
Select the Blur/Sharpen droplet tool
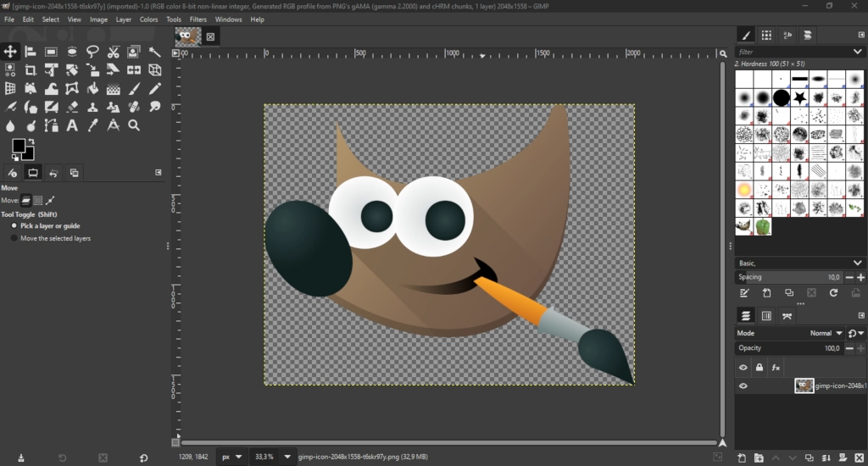pos(10,125)
